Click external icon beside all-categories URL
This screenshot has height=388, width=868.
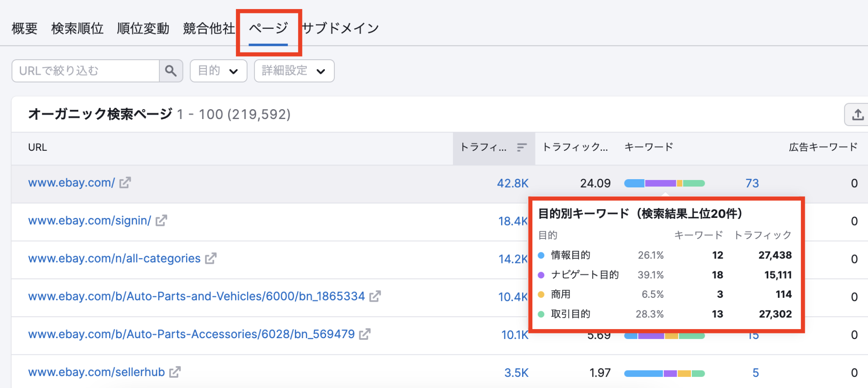pyautogui.click(x=211, y=258)
